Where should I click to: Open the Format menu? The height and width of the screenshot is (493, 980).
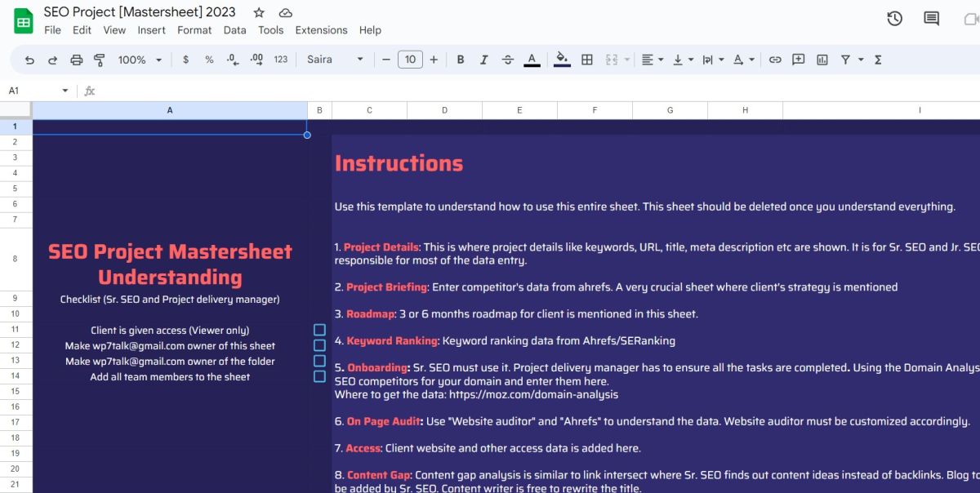[194, 30]
